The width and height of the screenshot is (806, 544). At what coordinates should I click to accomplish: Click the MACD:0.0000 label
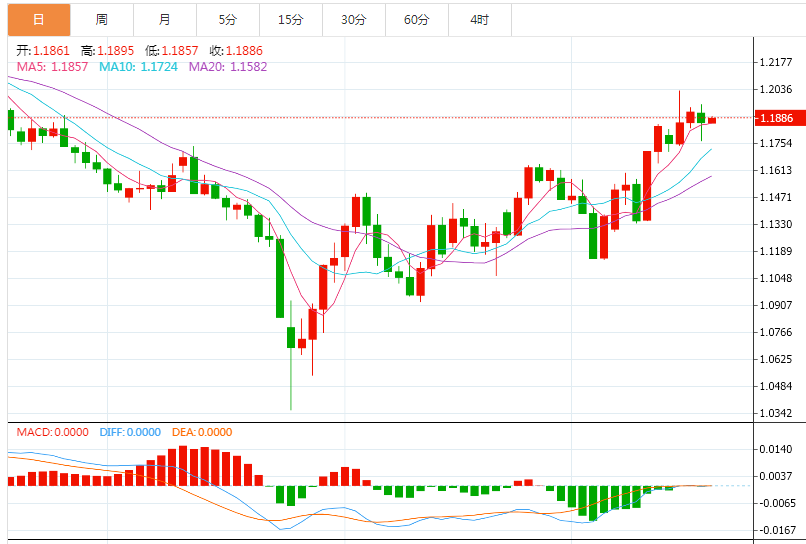(52, 432)
